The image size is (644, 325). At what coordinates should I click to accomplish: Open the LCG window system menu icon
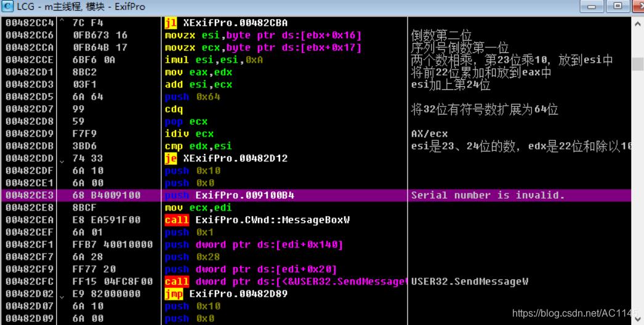click(7, 7)
